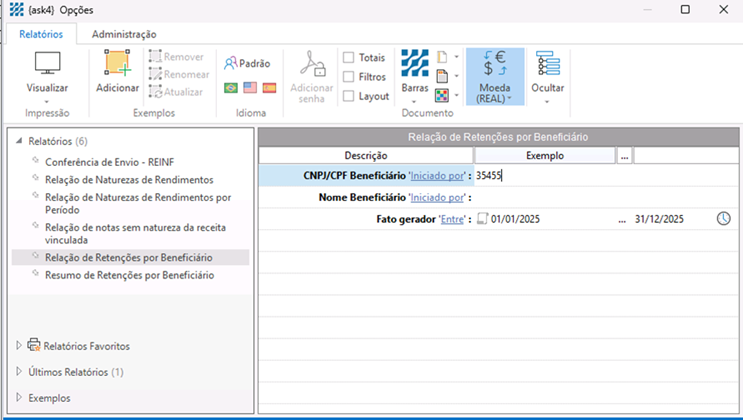Screen dimensions: 743x420
Task: Select the United States flag language
Action: point(250,88)
